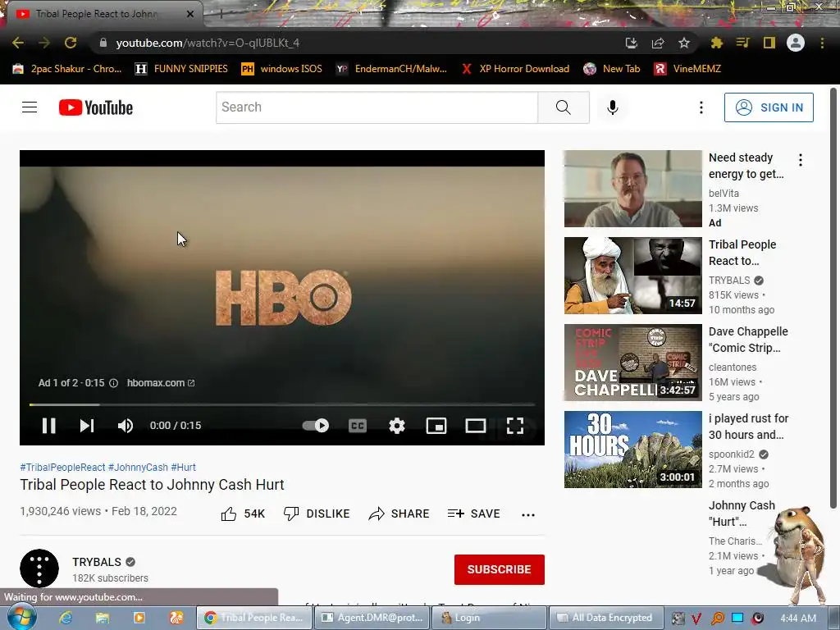
Task: Click the page vertical scrollbar
Action: [833, 297]
